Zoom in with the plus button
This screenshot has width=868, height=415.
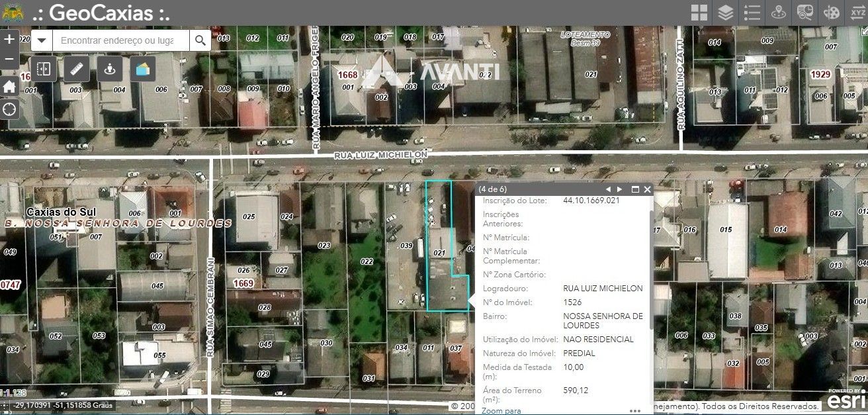click(x=9, y=39)
